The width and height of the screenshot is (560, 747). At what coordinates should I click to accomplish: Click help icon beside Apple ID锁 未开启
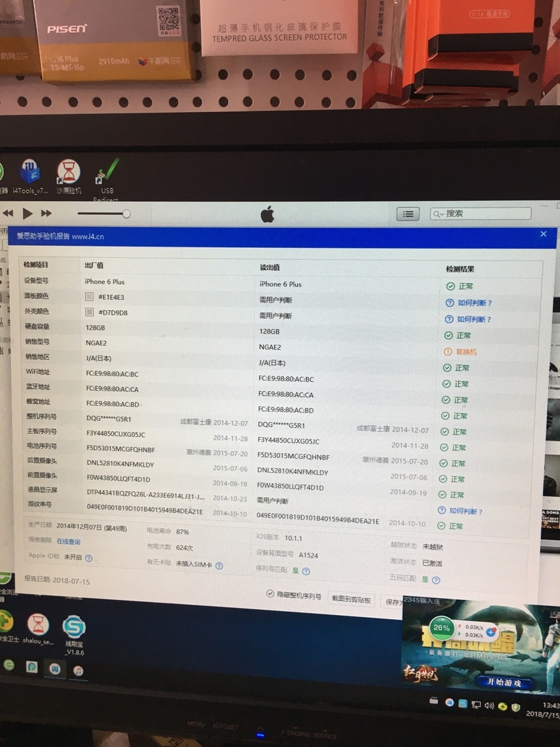pyautogui.click(x=88, y=558)
